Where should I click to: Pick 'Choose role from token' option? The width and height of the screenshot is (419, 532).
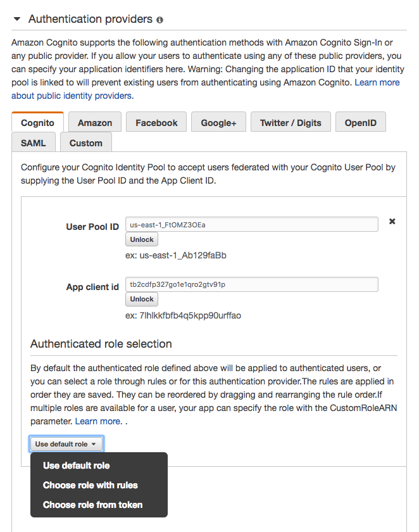tap(92, 505)
